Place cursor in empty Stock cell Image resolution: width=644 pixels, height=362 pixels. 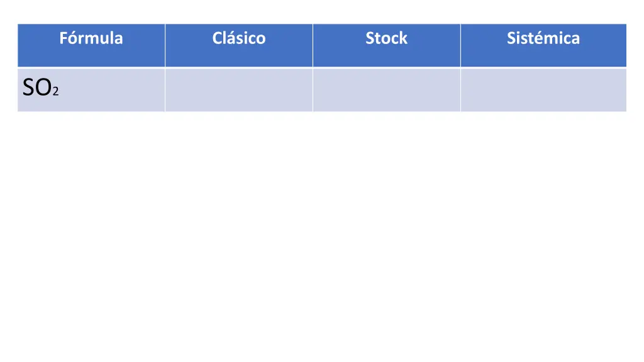387,90
